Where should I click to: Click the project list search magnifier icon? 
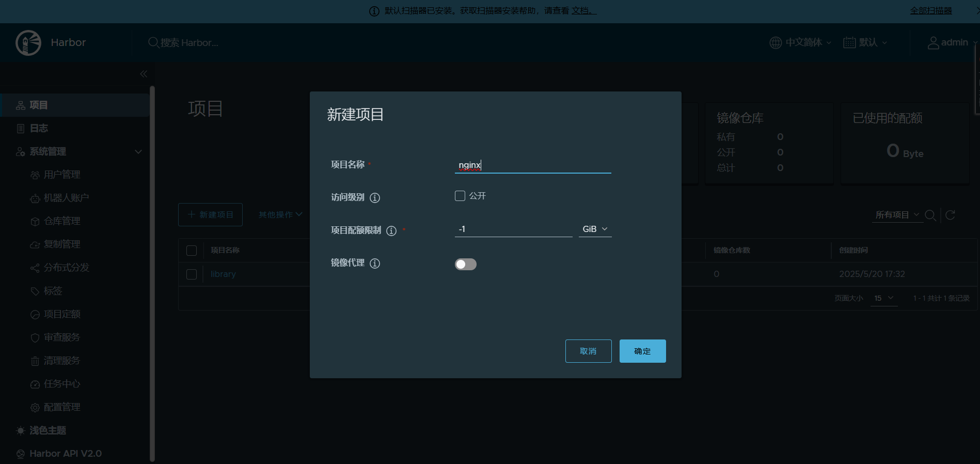930,215
